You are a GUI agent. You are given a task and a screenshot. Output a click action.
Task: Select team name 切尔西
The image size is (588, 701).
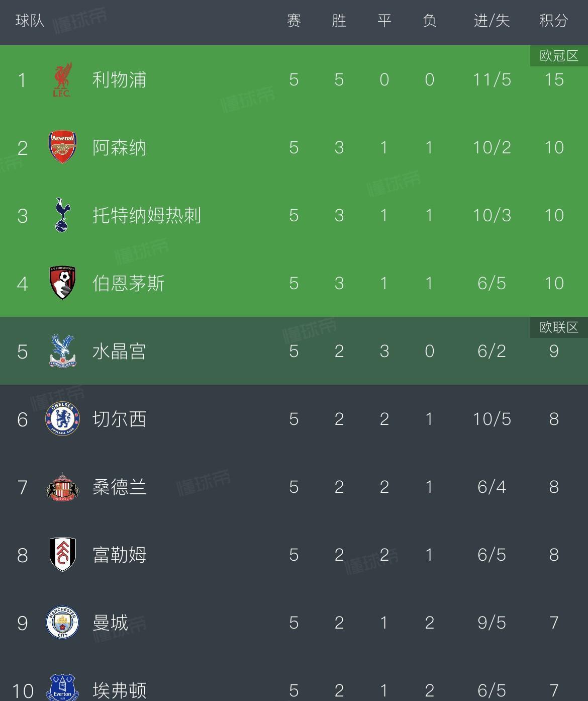[x=119, y=419]
